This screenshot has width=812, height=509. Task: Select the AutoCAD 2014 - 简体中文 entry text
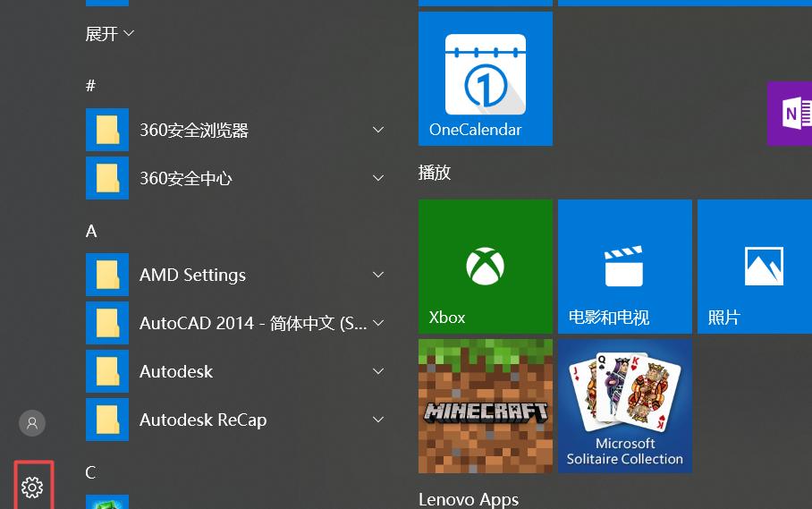(x=253, y=323)
